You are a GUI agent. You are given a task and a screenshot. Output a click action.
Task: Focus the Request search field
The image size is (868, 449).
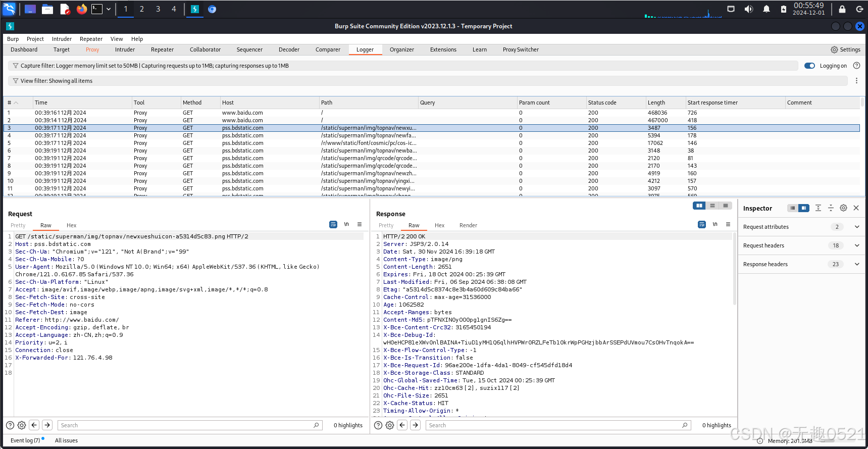[190, 425]
